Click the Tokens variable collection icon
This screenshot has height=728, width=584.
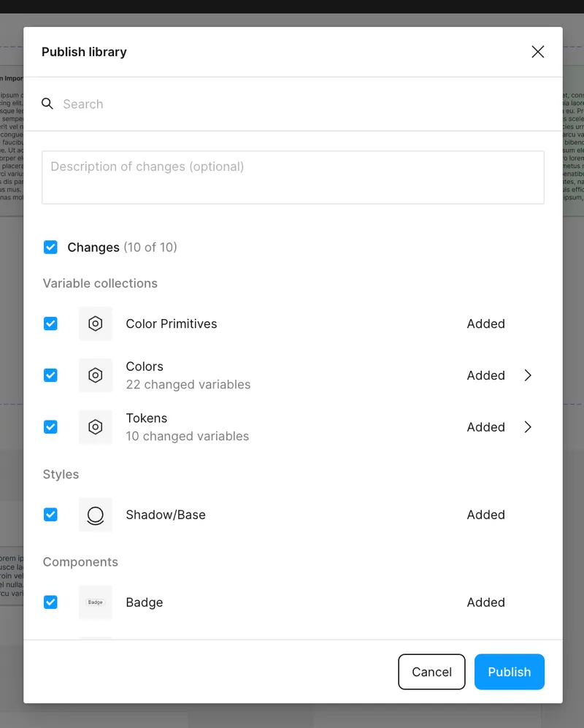point(95,426)
